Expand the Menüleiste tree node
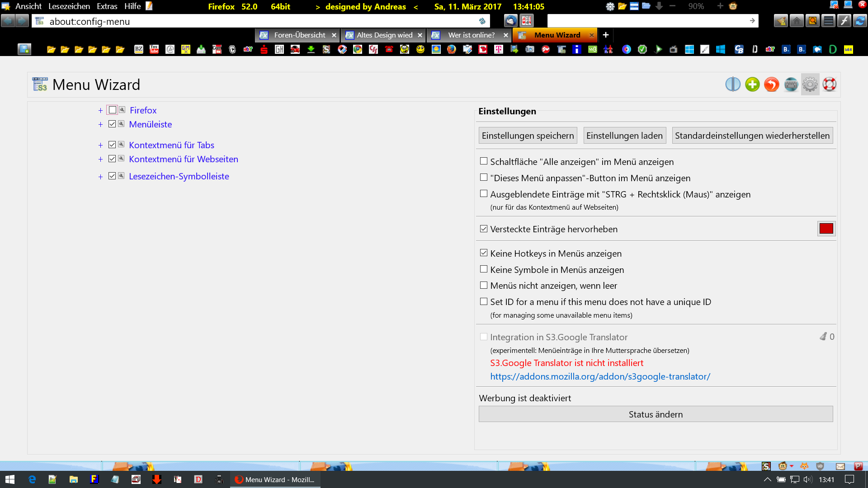Screen dimensions: 868x488 (100, 125)
